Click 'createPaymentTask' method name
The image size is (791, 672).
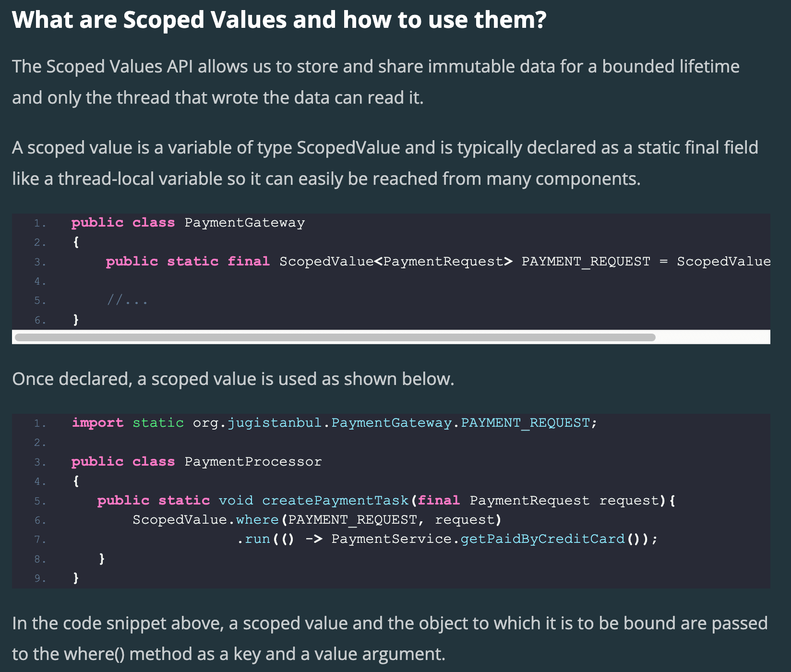[x=335, y=501]
